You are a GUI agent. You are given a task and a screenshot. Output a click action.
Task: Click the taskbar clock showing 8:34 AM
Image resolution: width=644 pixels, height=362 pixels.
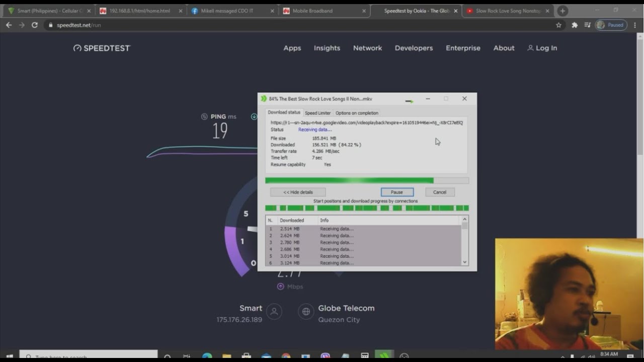pyautogui.click(x=609, y=354)
